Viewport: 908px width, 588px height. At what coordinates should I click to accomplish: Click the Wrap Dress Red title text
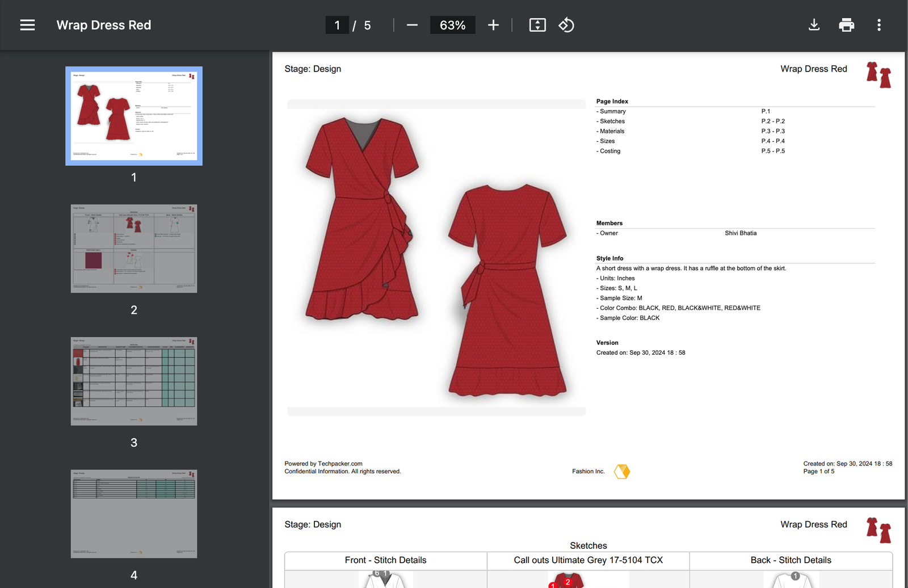point(103,25)
